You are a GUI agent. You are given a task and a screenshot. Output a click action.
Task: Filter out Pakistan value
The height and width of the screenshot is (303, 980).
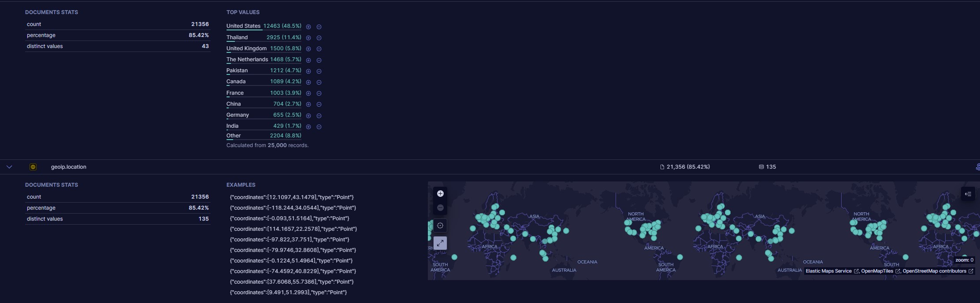(319, 71)
